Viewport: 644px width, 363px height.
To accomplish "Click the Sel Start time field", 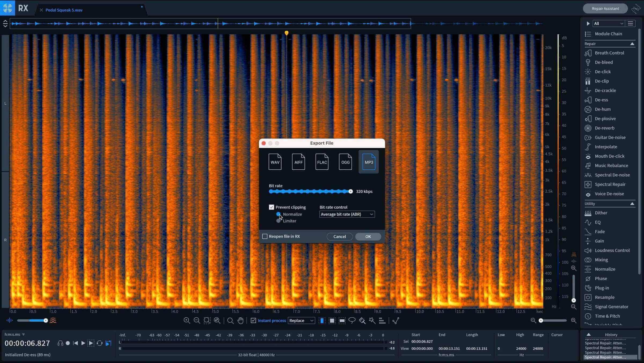I will coord(422,342).
